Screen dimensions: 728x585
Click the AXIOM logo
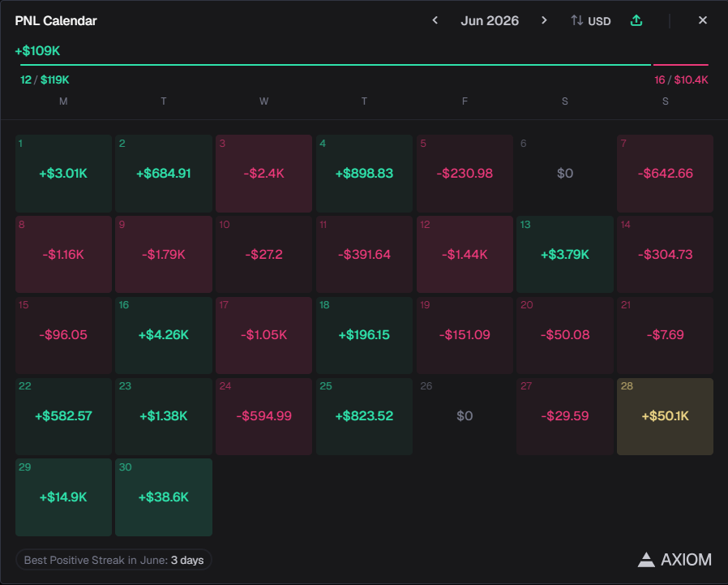point(674,560)
